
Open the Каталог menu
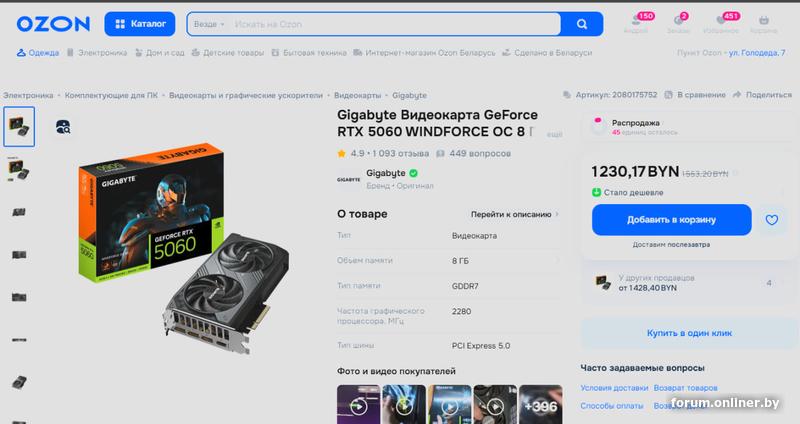pyautogui.click(x=140, y=24)
